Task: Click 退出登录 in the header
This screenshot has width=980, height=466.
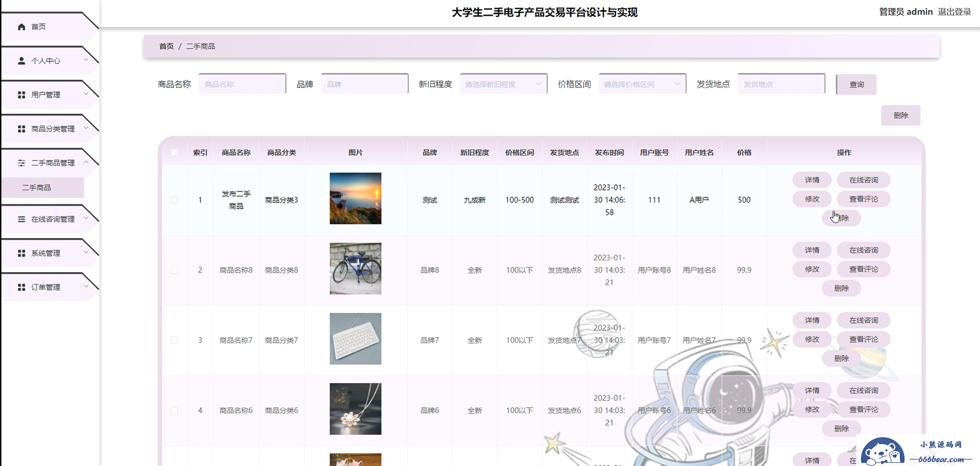Action: point(954,12)
